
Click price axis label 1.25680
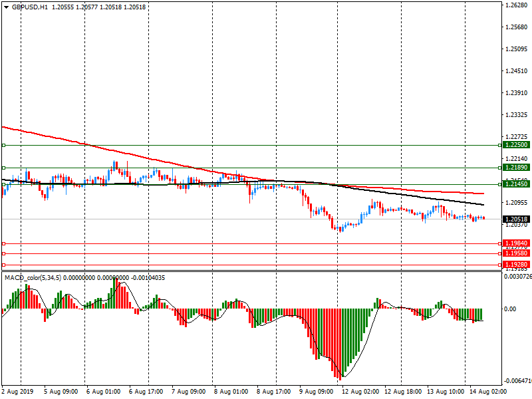[x=517, y=27]
